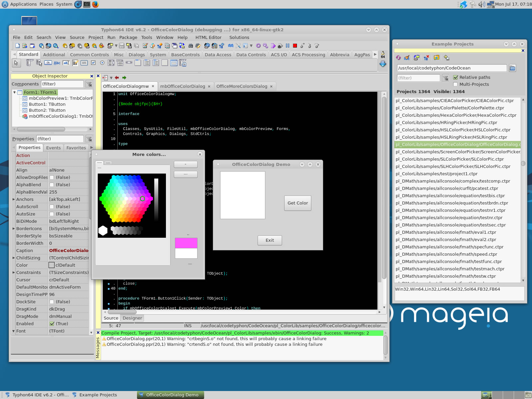Click the Get Color button
532x399 pixels.
298,203
